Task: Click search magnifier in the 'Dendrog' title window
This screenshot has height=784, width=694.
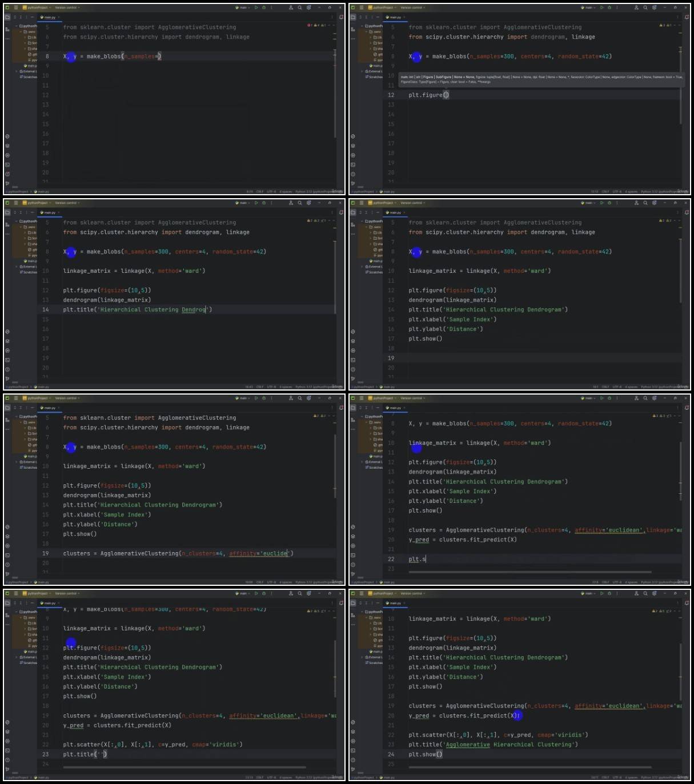Action: (300, 203)
